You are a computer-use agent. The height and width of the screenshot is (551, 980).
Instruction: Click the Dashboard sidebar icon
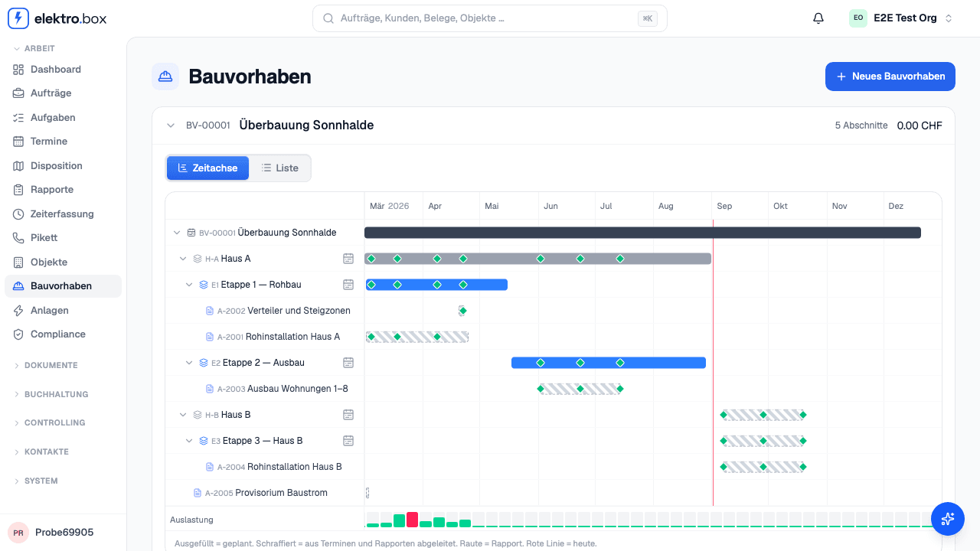pos(18,70)
